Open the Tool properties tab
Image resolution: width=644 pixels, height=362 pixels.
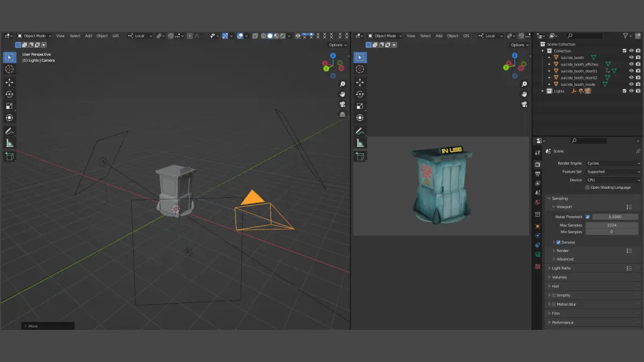538,153
